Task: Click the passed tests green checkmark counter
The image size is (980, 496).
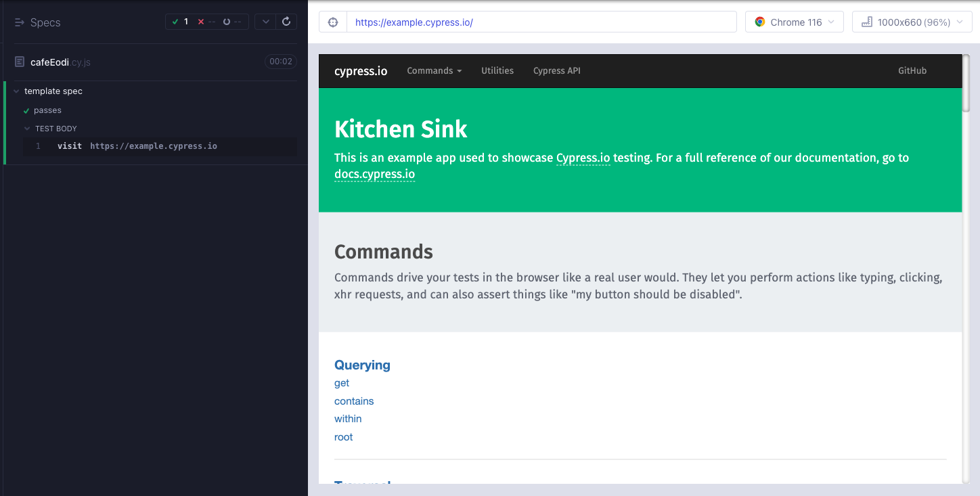Action: pyautogui.click(x=181, y=22)
